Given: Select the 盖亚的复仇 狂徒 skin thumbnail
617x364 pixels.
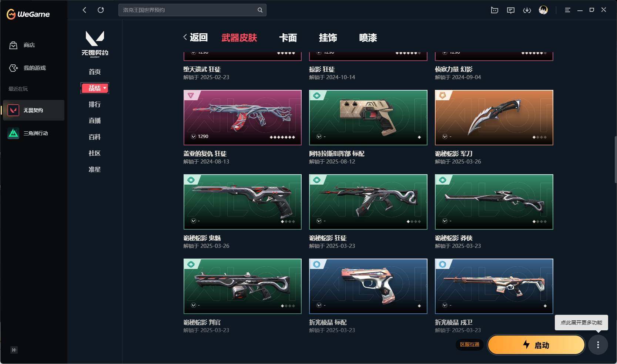Looking at the screenshot, I should (242, 118).
